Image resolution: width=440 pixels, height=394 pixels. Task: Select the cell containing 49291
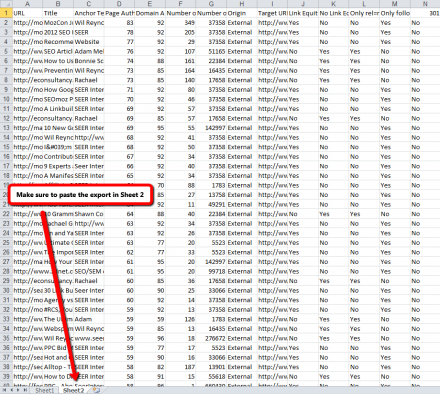coord(211,204)
